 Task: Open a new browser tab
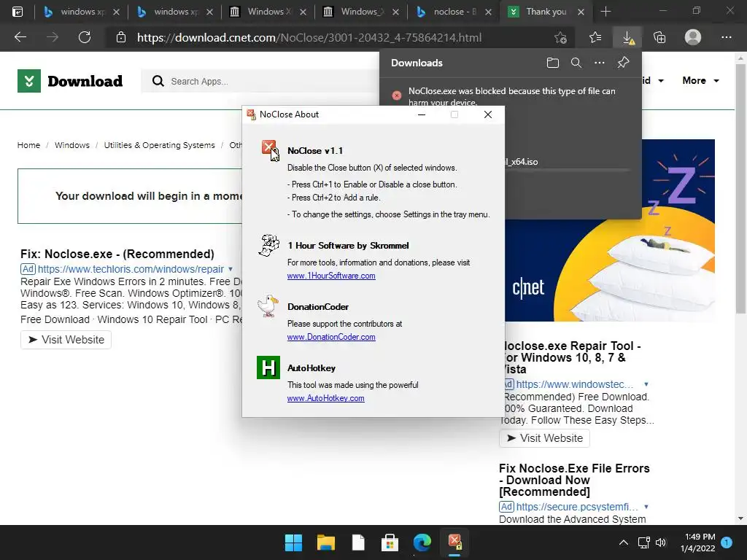605,12
